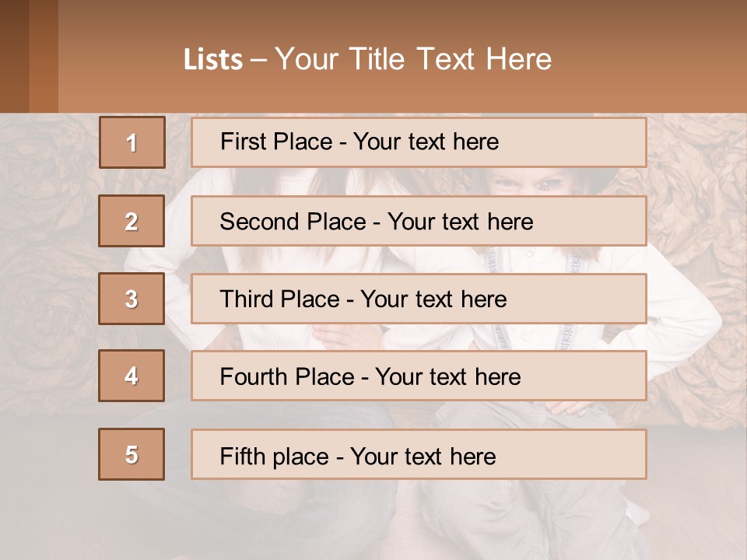This screenshot has height=560, width=747.
Task: Select the 'First Place - Your text here' box
Action: (x=419, y=142)
